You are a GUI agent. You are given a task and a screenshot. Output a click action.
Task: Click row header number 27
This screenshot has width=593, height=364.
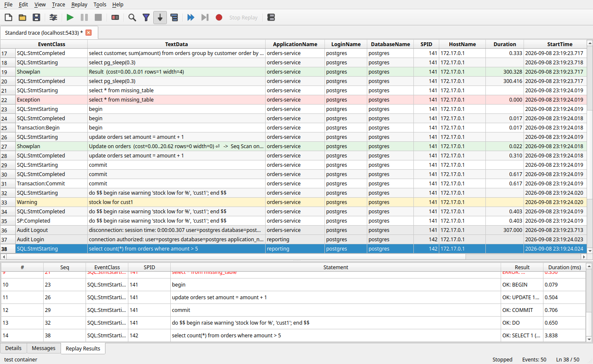[x=8, y=146]
